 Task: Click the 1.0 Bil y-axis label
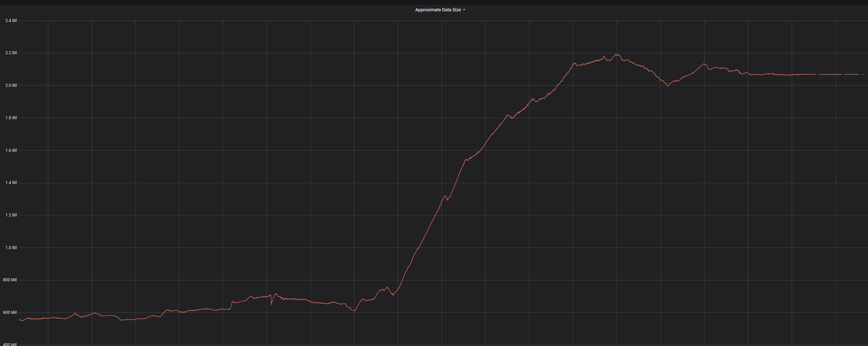coord(11,247)
